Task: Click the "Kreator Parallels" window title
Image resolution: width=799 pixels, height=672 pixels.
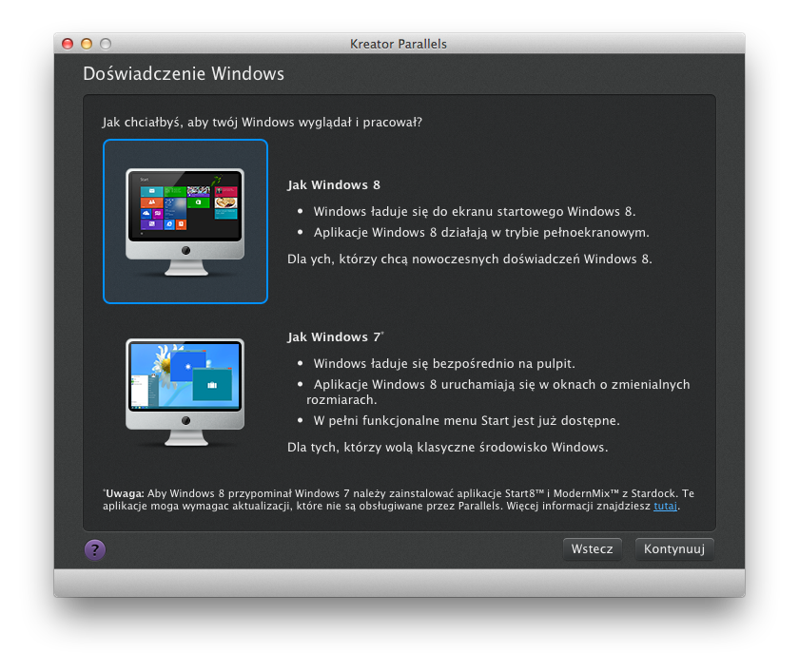Action: coord(399,44)
